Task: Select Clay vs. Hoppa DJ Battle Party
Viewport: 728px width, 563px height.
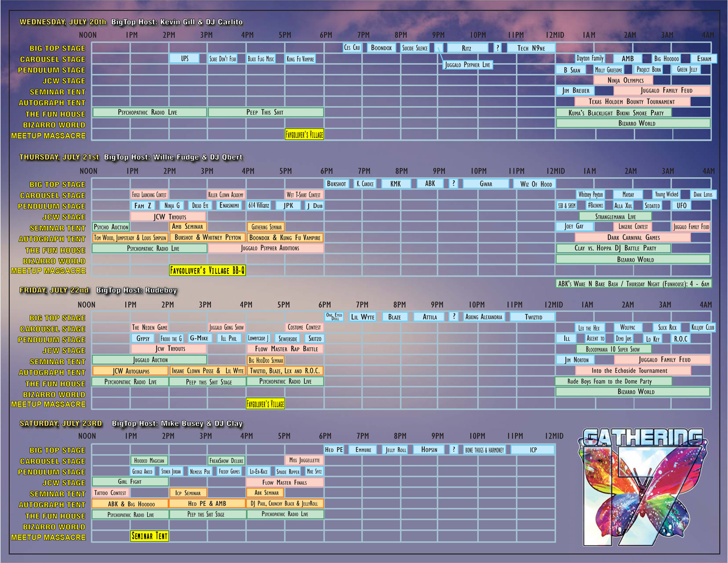Action: tap(615, 248)
